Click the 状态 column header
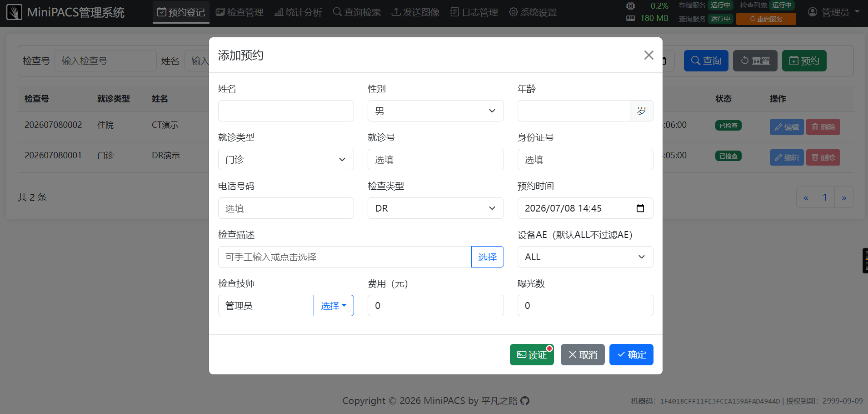Screen dimensions: 868x414 (723, 99)
